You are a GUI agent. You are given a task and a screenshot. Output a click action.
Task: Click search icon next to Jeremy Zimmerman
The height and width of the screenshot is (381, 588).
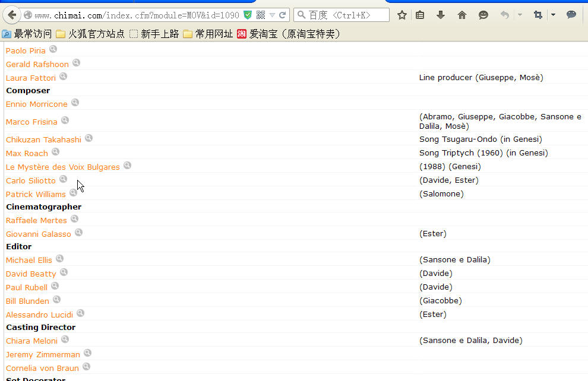(88, 353)
